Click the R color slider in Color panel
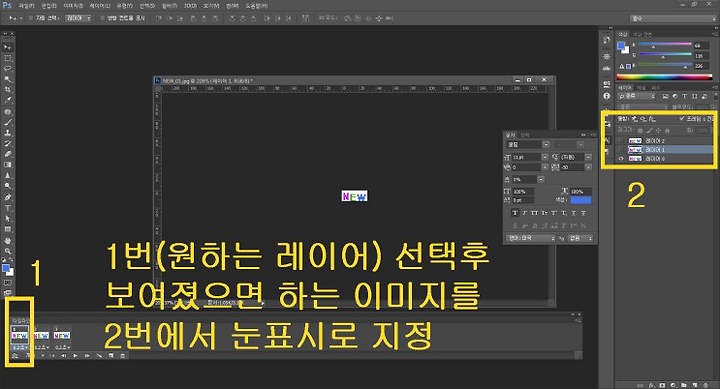 [665, 44]
